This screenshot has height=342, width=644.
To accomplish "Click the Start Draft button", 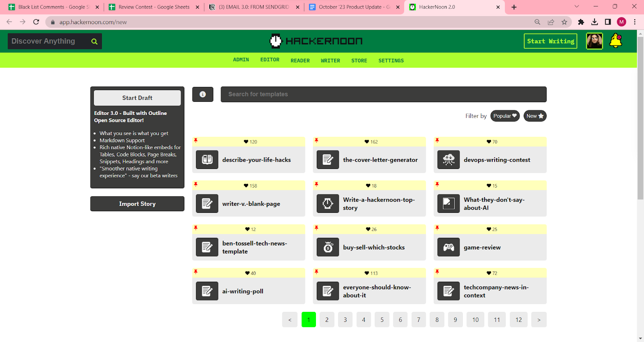I will [137, 98].
